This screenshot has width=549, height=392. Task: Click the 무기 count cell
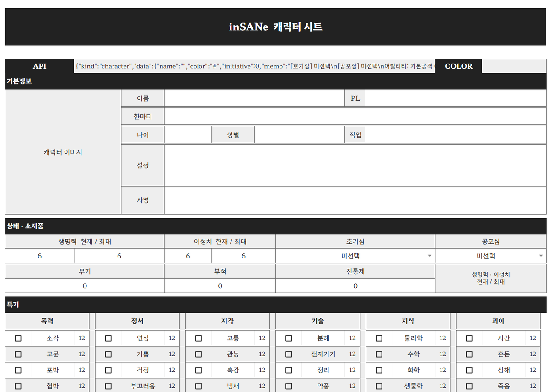(x=85, y=286)
